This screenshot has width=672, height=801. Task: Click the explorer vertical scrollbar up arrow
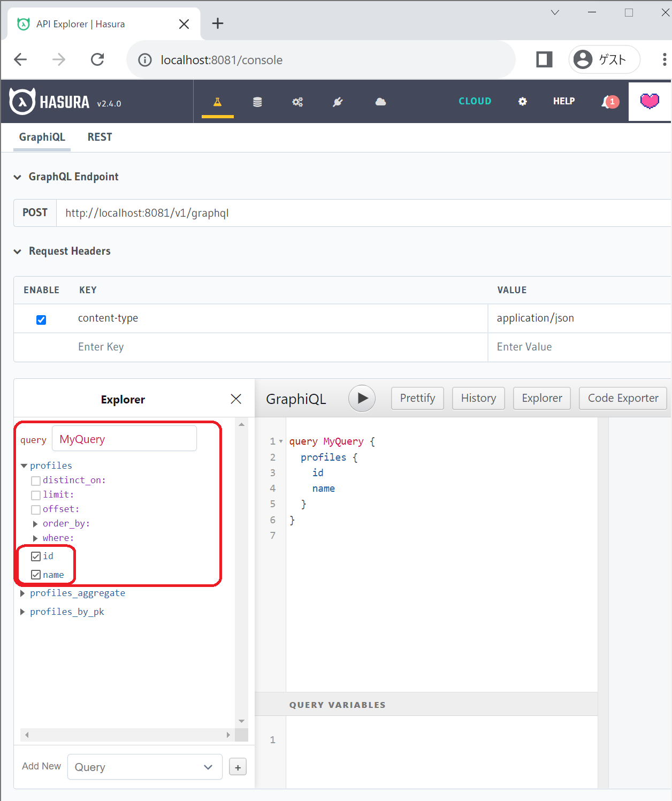(241, 424)
